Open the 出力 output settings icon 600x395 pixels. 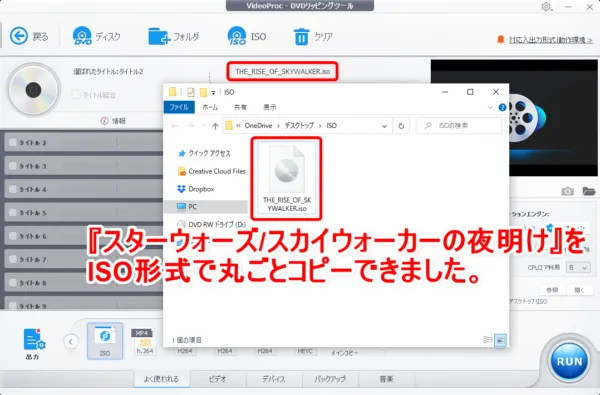pyautogui.click(x=34, y=339)
